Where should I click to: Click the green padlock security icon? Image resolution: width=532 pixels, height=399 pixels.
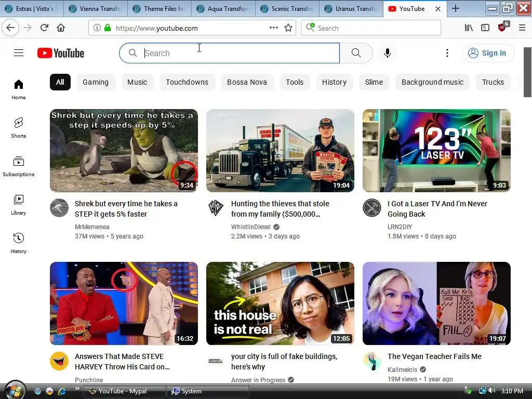[x=108, y=28]
